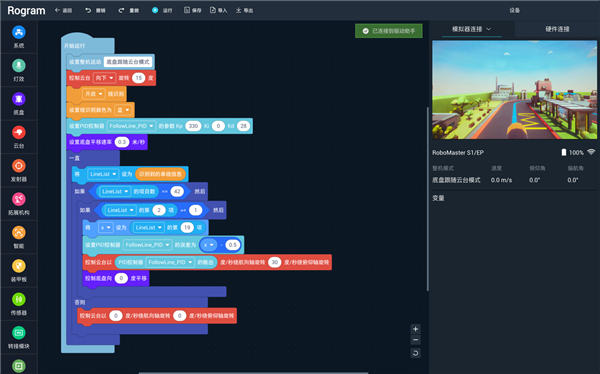Import a program with the 导入 button
This screenshot has height=374, width=600.
point(218,10)
